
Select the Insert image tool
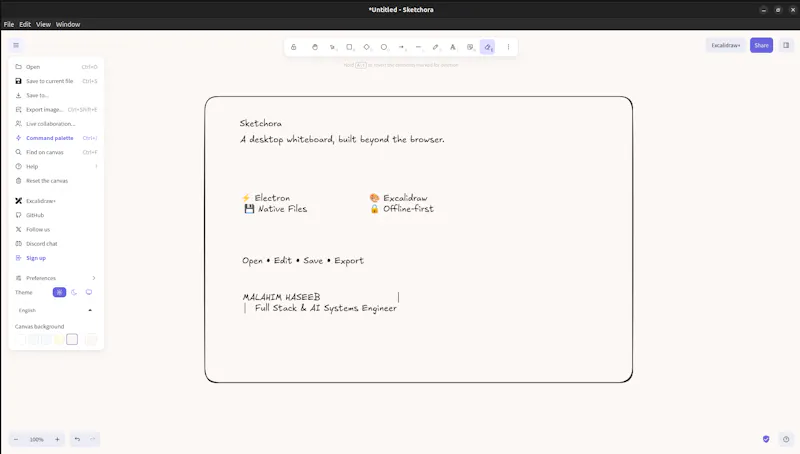(470, 47)
